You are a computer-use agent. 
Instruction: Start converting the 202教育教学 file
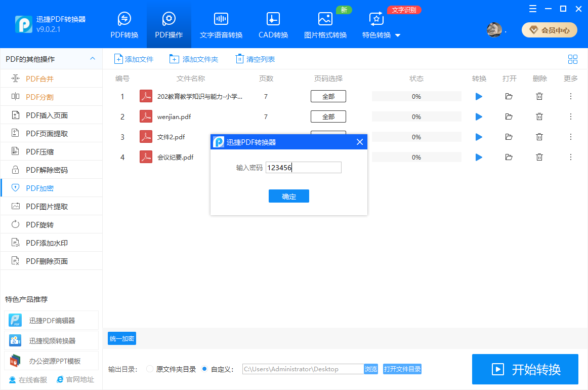pos(479,96)
